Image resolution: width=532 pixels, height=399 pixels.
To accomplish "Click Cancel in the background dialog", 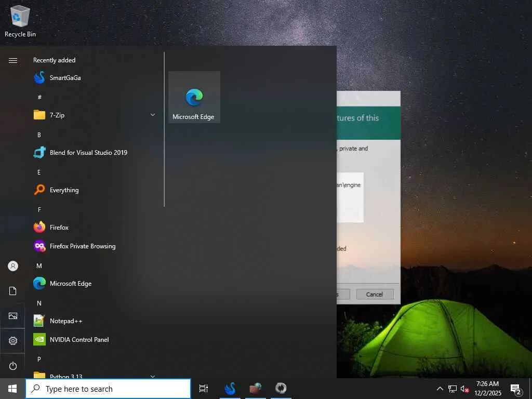I will 375,294.
